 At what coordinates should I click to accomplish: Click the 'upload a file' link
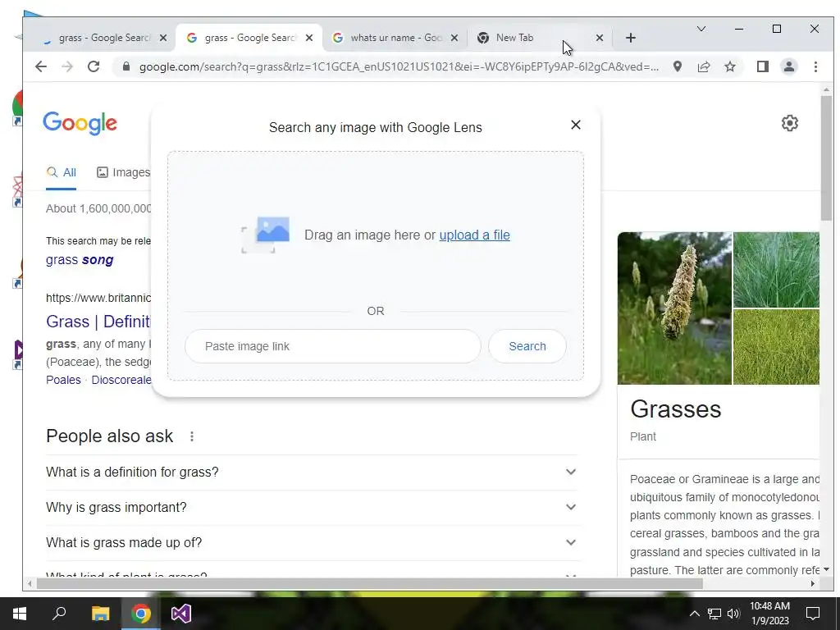click(x=474, y=235)
